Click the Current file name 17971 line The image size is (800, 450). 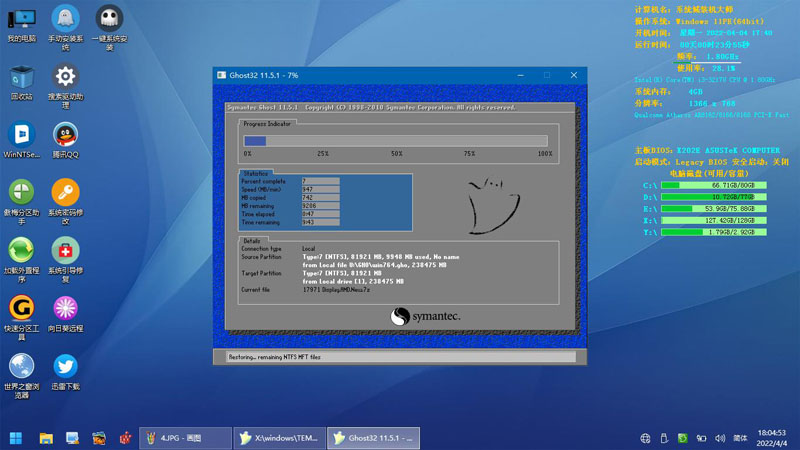point(336,289)
